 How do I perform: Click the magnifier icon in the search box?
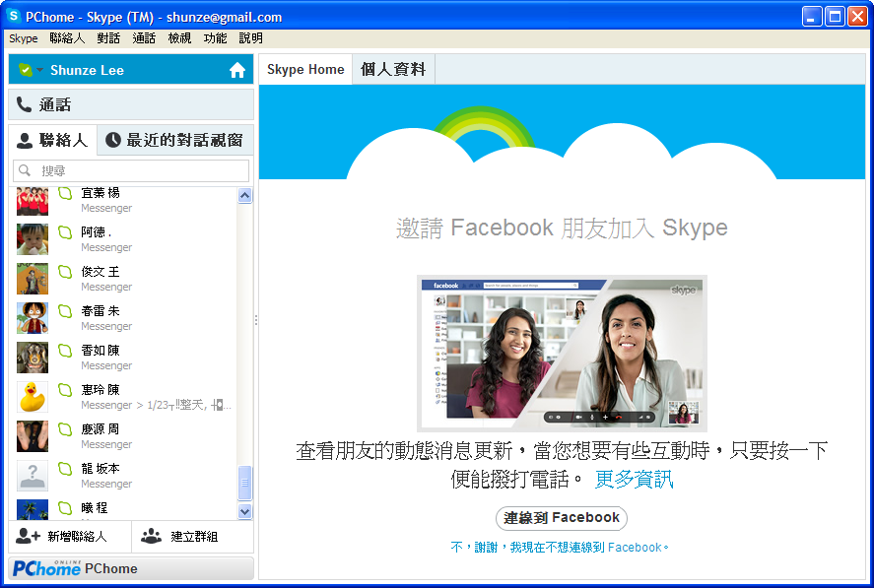(25, 170)
